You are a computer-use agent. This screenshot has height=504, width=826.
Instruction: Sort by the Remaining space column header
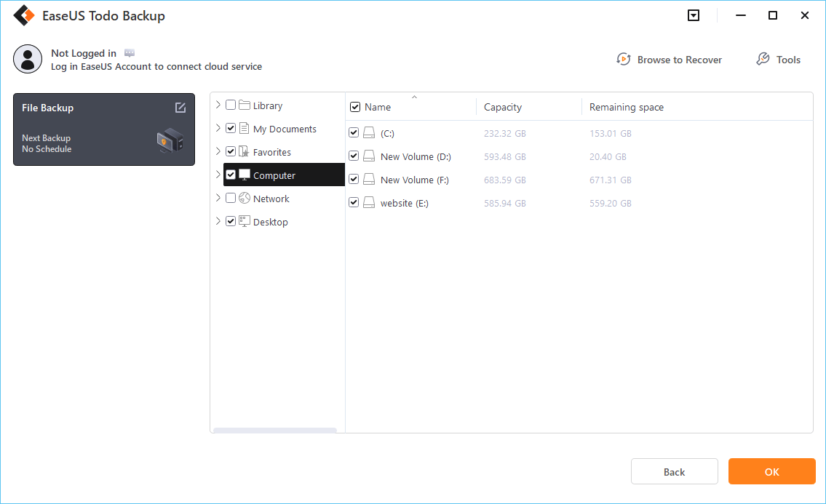pos(627,107)
